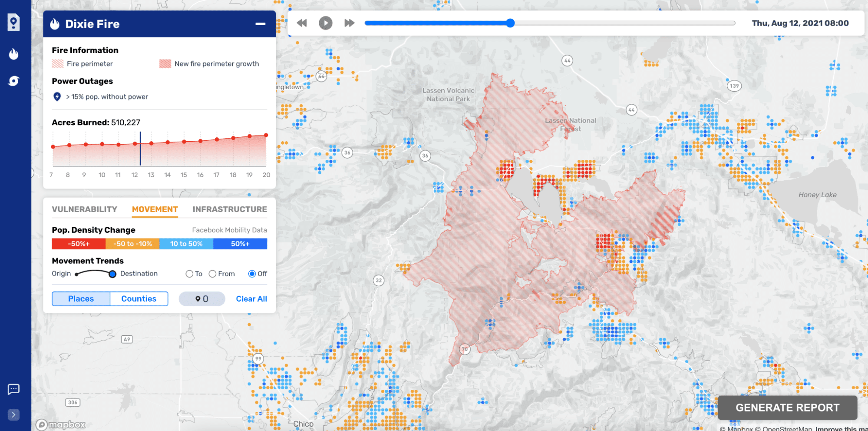The image size is (868, 431).
Task: Open the Infrastructure tab
Action: coord(230,209)
